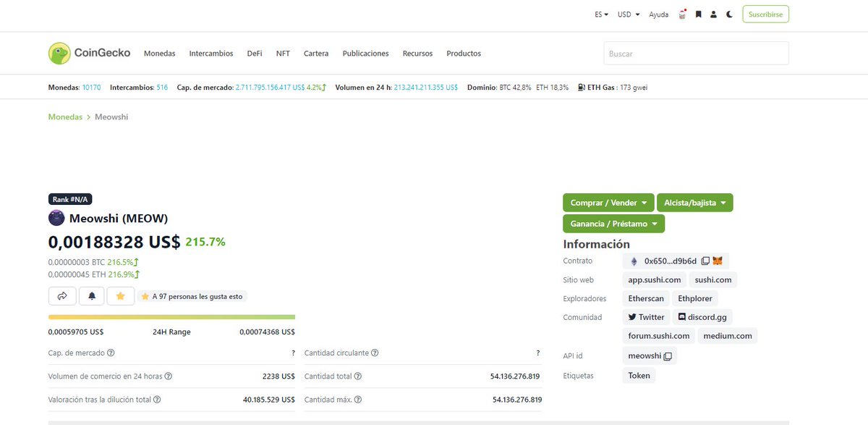Click the Ayuda link
The image size is (868, 425).
pos(658,14)
